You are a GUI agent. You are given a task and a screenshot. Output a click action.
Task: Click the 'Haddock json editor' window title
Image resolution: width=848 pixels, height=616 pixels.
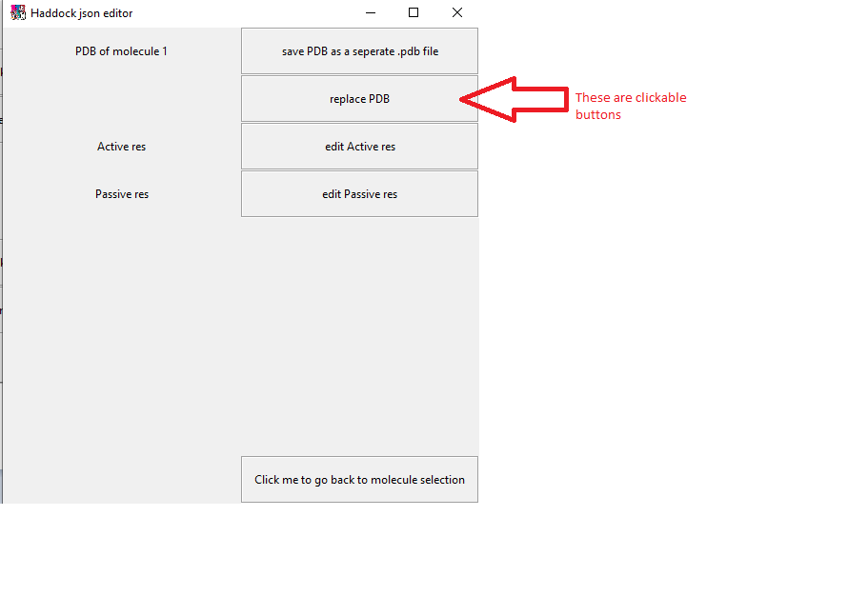(82, 13)
